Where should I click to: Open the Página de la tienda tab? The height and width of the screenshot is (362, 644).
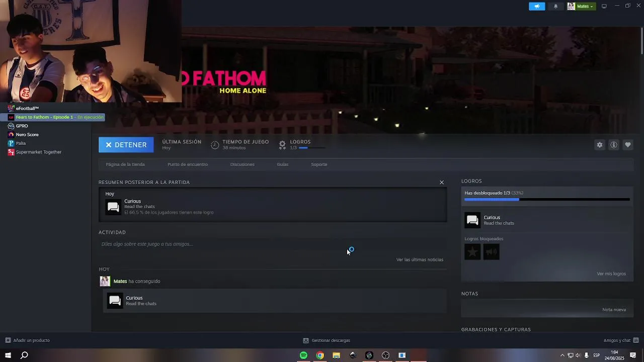coord(125,164)
